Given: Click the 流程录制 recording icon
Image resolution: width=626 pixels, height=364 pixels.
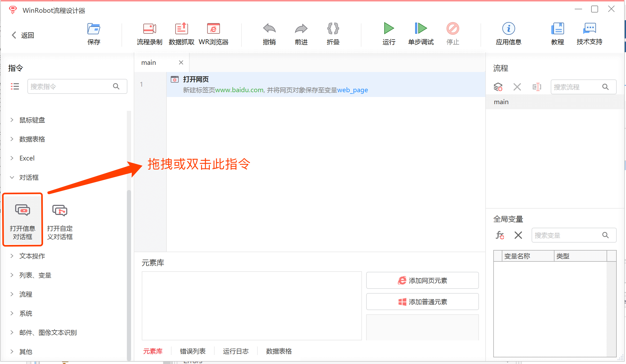Looking at the screenshot, I should pos(149,29).
